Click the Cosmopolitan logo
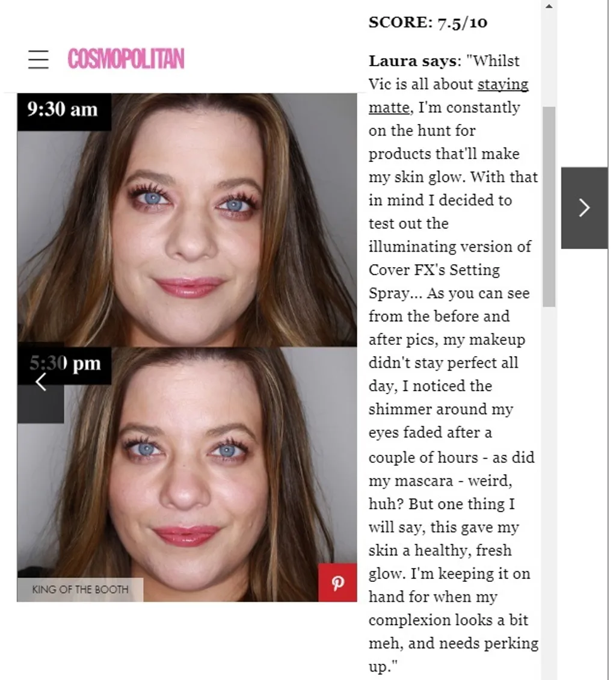616x680 pixels. tap(126, 59)
